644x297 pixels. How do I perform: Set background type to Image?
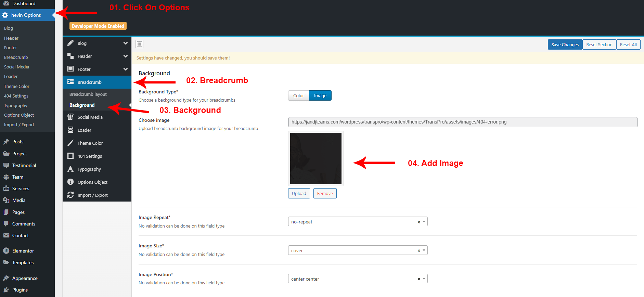click(320, 96)
